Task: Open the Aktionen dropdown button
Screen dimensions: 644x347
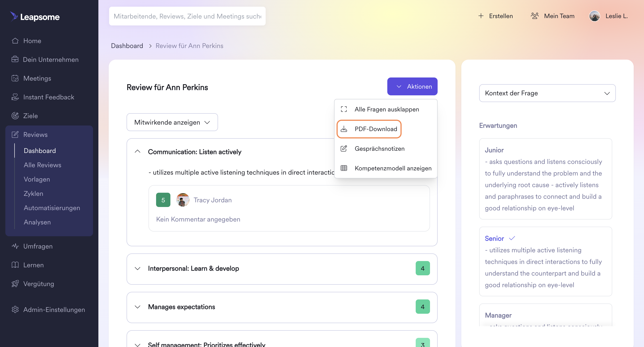Action: (x=412, y=86)
